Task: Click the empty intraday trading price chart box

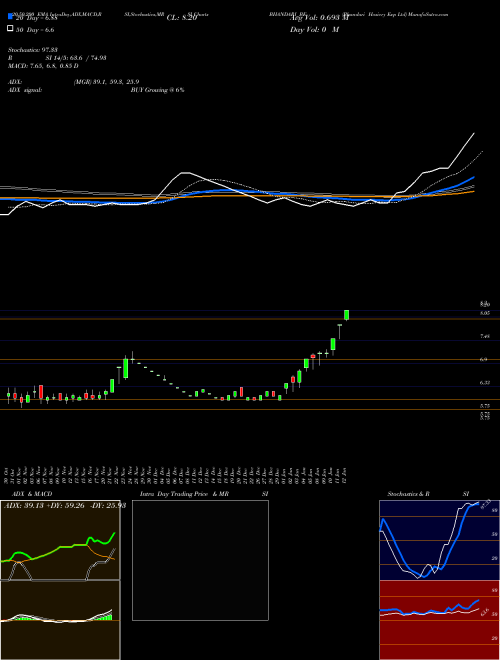Action: tap(200, 560)
